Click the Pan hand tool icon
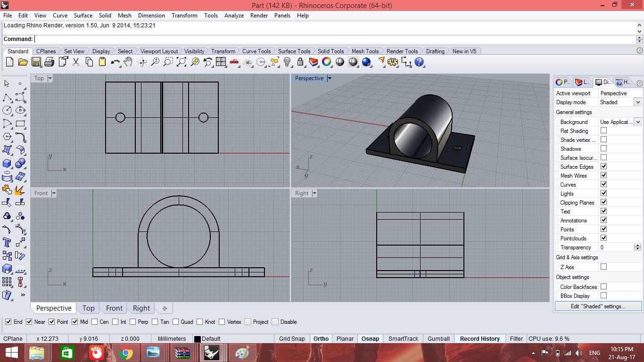Image resolution: width=644 pixels, height=362 pixels. pyautogui.click(x=128, y=62)
